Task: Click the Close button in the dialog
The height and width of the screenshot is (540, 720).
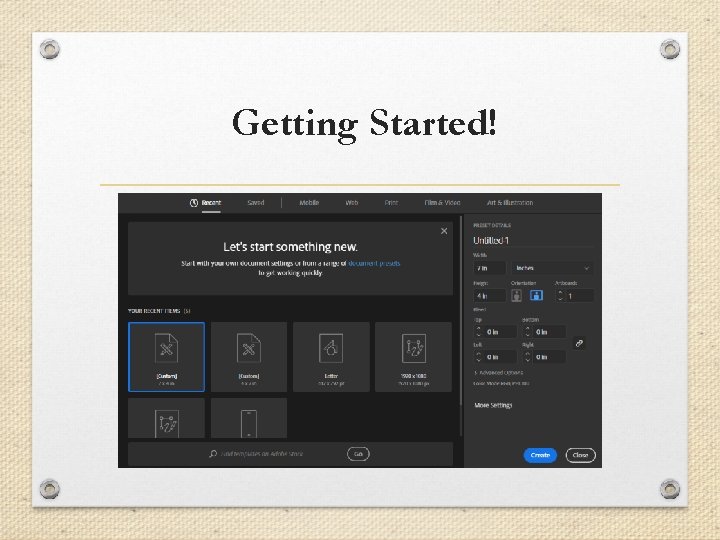Action: [x=580, y=455]
